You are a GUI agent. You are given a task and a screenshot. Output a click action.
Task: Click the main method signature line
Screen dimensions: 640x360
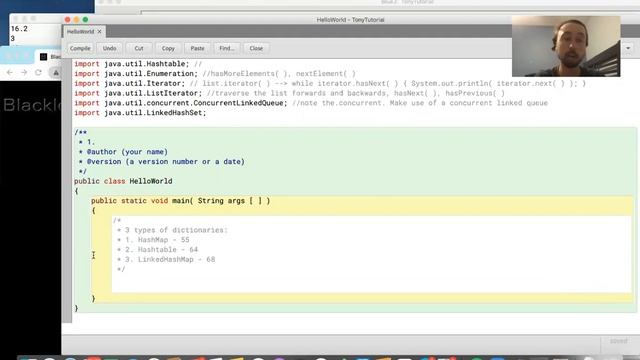point(180,200)
